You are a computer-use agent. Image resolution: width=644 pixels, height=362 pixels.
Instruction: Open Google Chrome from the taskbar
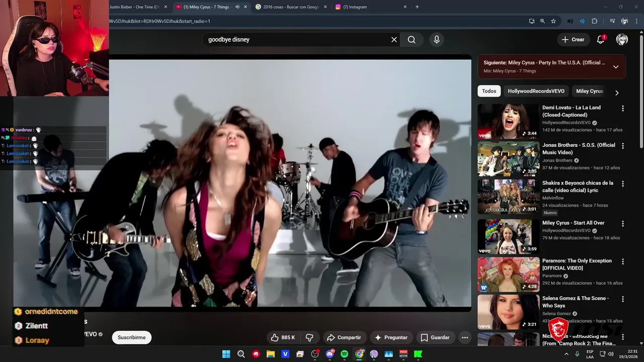359,354
